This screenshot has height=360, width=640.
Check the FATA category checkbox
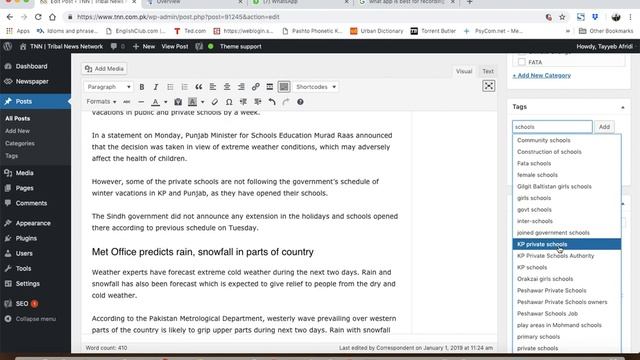pyautogui.click(x=522, y=62)
